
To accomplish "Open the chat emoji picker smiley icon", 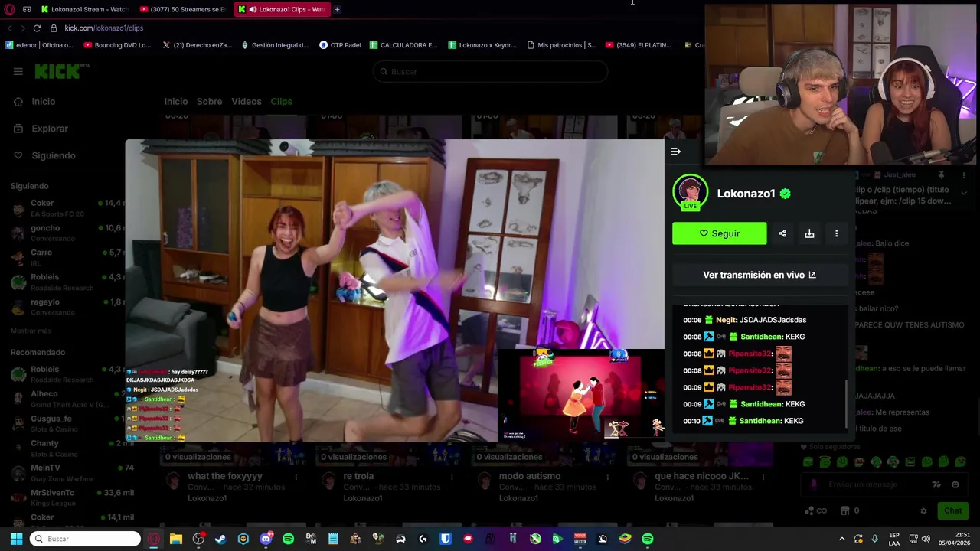I will coord(955,484).
